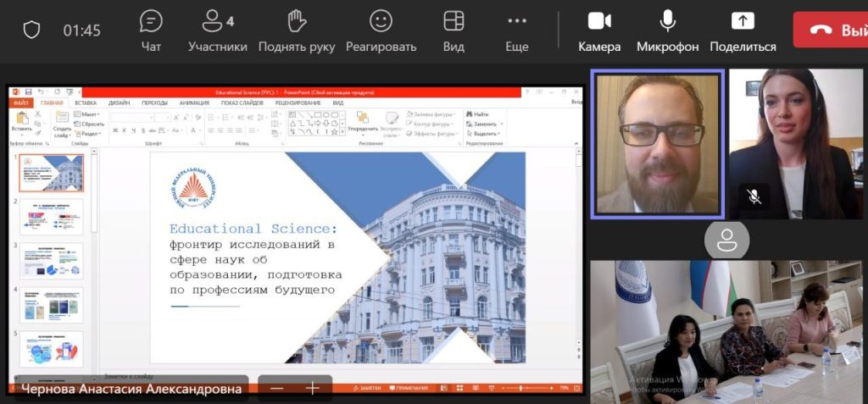Image resolution: width=868 pixels, height=404 pixels.
Task: Open the Вид view layout options
Action: [x=453, y=30]
